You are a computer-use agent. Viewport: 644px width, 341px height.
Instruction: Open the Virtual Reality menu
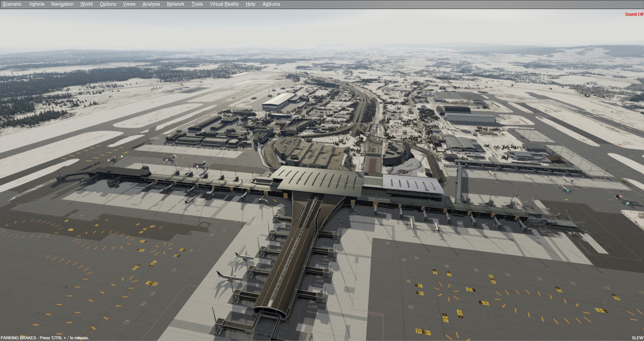224,4
